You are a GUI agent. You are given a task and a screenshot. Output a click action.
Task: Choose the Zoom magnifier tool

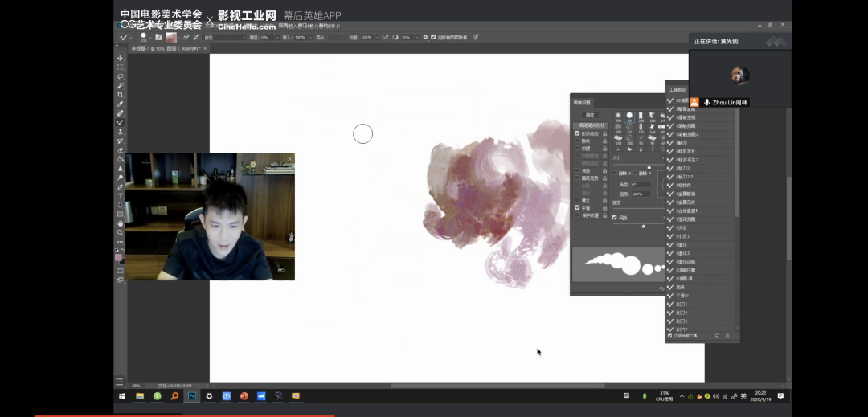tap(121, 232)
